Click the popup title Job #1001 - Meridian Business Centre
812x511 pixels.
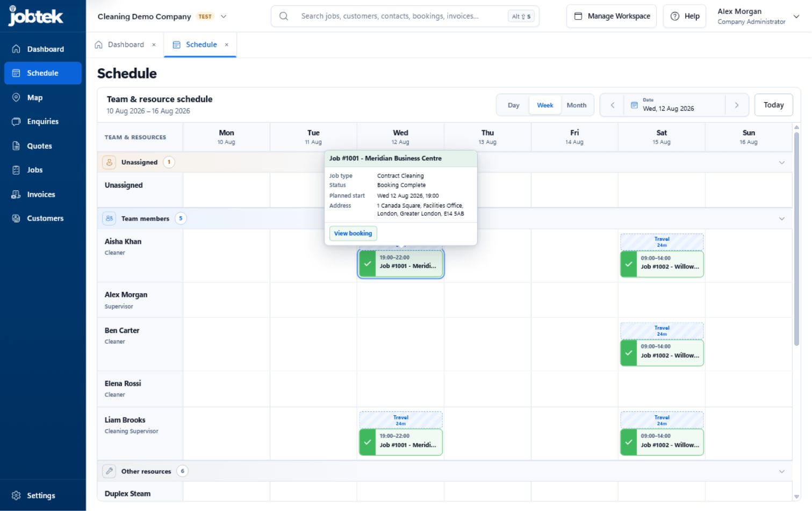click(385, 158)
